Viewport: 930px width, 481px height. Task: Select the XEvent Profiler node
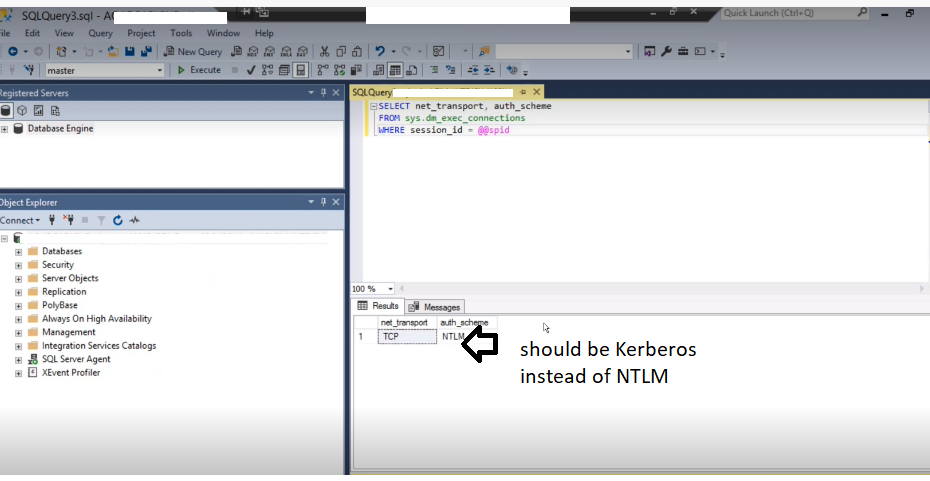pos(71,373)
